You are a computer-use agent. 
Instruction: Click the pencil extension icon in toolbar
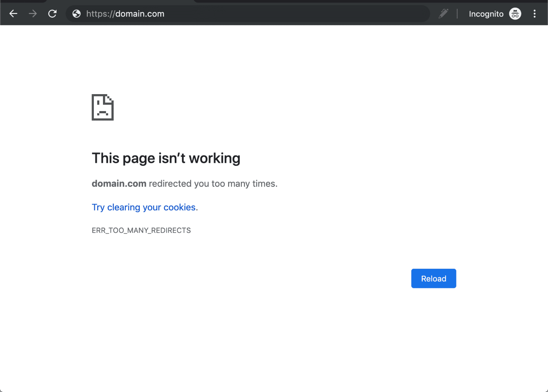(x=444, y=14)
